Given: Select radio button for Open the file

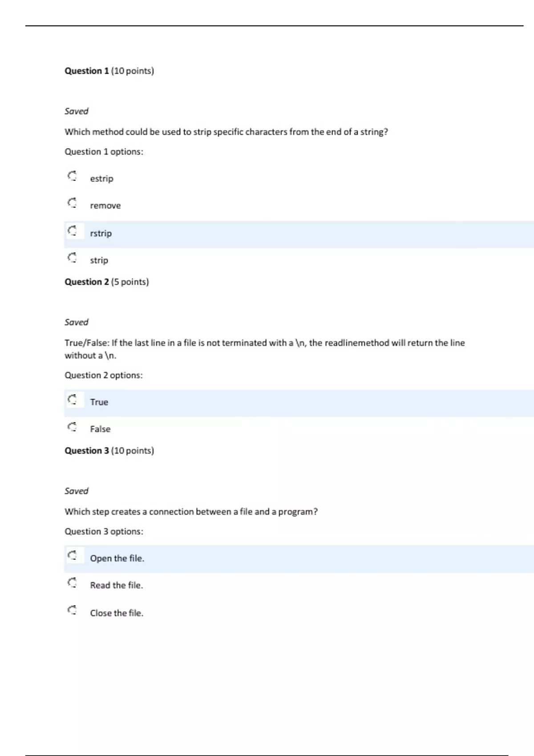Looking at the screenshot, I should tap(72, 555).
